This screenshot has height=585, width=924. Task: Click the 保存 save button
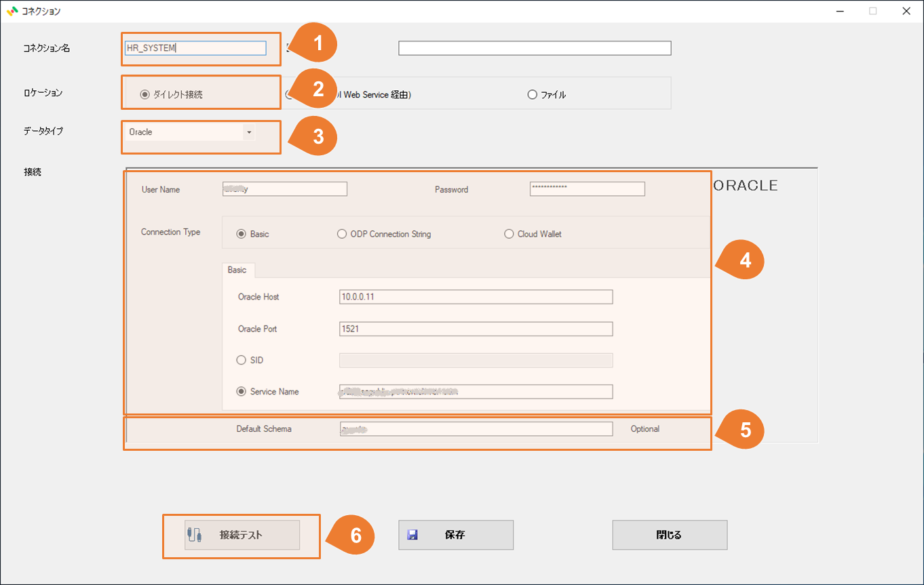tap(456, 535)
